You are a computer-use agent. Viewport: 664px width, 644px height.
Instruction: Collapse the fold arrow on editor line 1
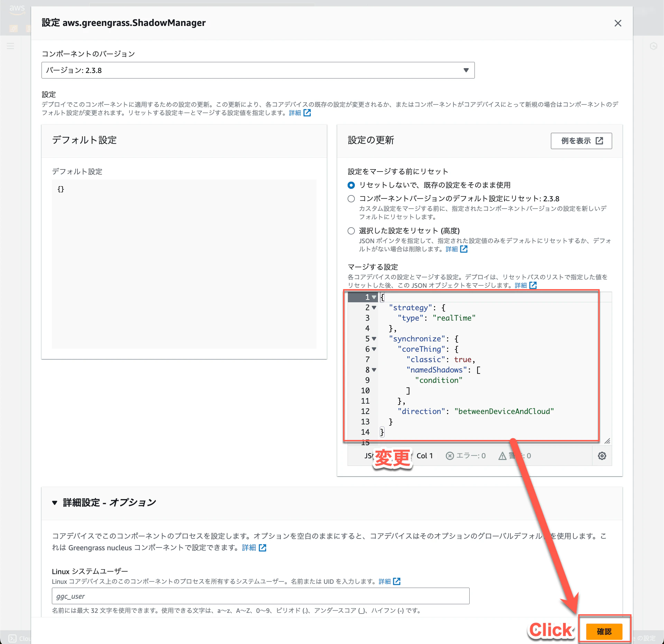pos(374,297)
